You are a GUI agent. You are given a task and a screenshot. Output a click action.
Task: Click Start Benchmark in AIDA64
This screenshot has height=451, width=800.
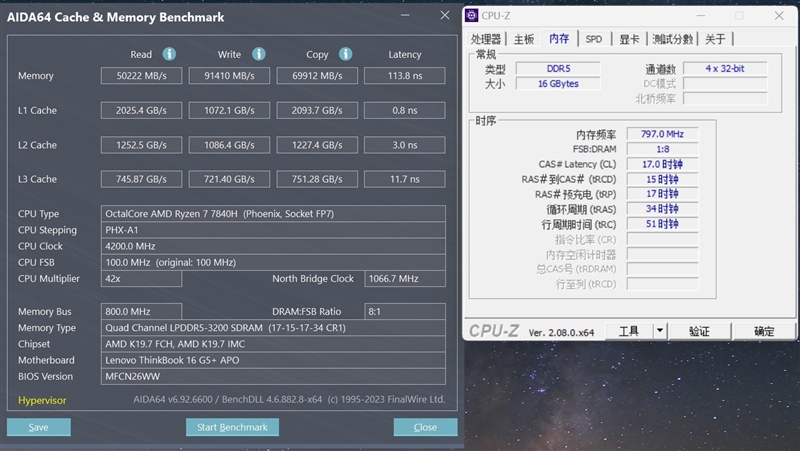(x=232, y=427)
